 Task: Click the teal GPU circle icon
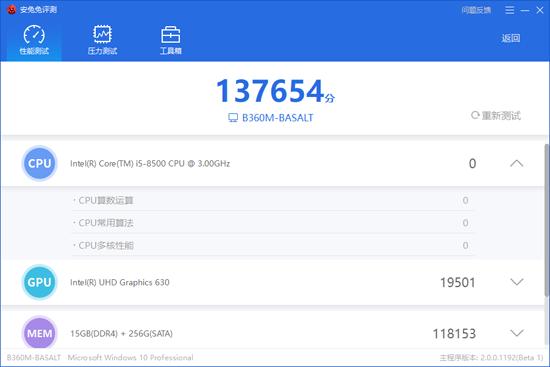click(x=40, y=282)
